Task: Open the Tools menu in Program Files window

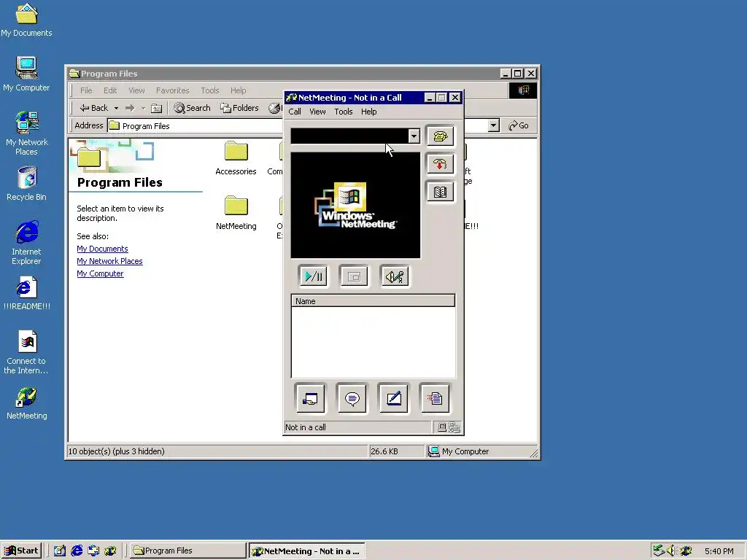Action: coord(209,90)
